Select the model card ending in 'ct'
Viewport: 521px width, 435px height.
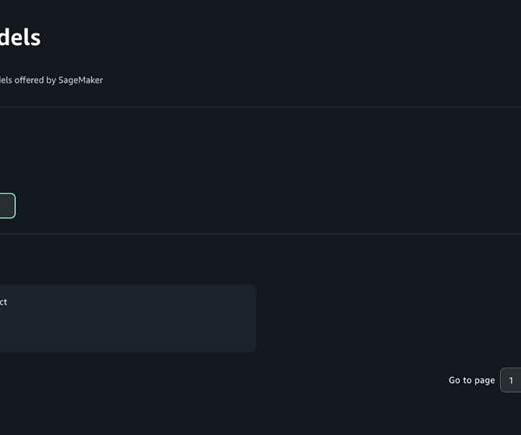click(x=128, y=318)
